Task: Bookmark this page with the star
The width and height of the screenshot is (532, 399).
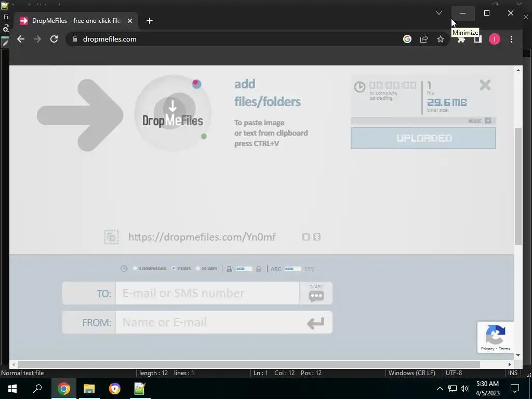Action: (x=441, y=39)
